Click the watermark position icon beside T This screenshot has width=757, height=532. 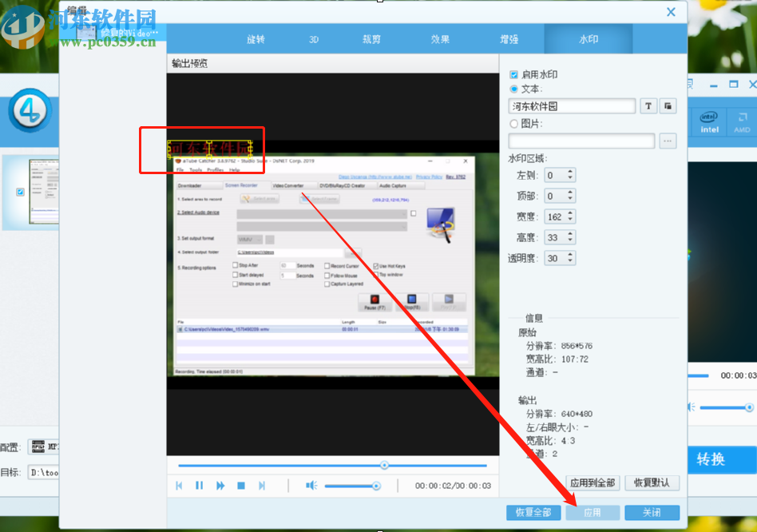(668, 105)
